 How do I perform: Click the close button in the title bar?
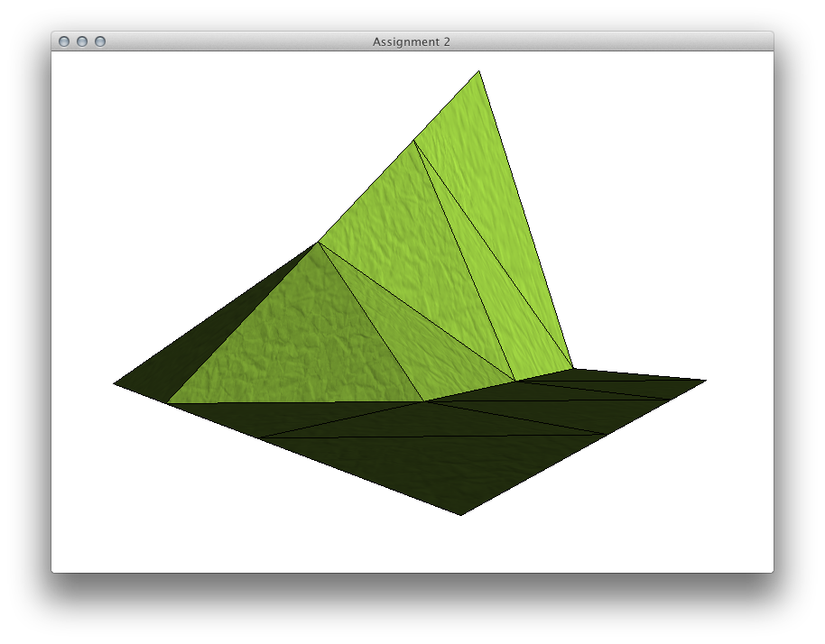click(x=64, y=41)
